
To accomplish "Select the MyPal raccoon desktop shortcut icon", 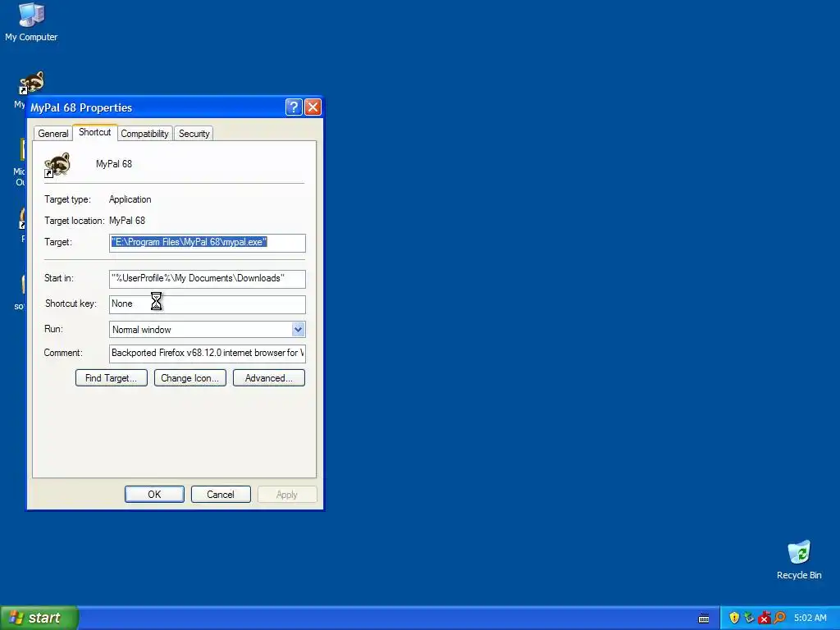I will pos(32,83).
